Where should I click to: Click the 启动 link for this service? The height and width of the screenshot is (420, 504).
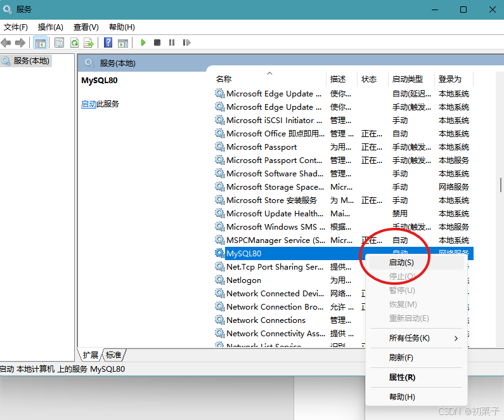[x=89, y=104]
